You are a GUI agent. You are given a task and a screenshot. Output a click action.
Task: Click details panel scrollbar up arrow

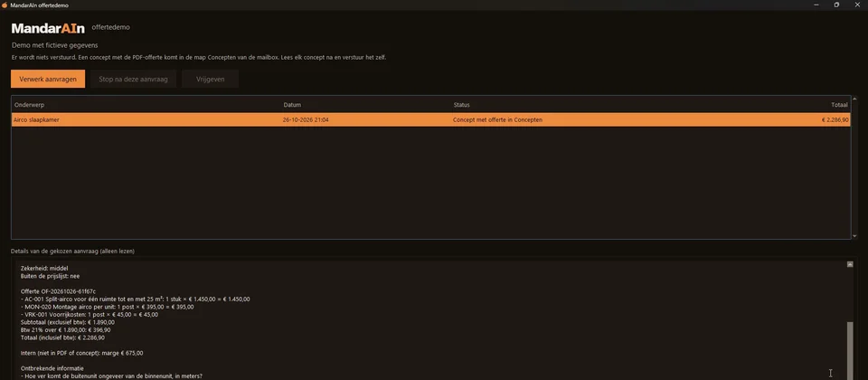pos(850,264)
